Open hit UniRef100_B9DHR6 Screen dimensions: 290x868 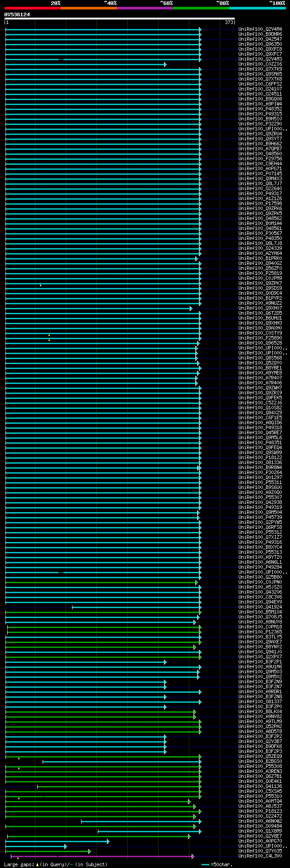coord(261,34)
